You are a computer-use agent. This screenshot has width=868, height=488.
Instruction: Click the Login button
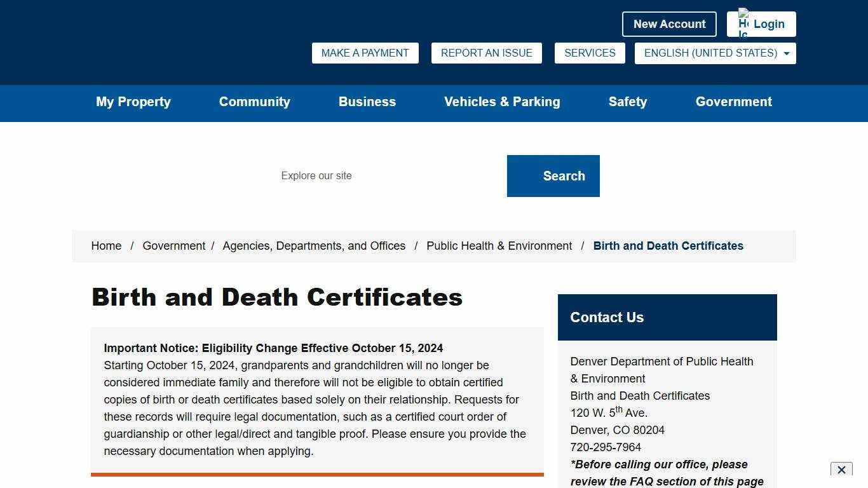point(770,24)
